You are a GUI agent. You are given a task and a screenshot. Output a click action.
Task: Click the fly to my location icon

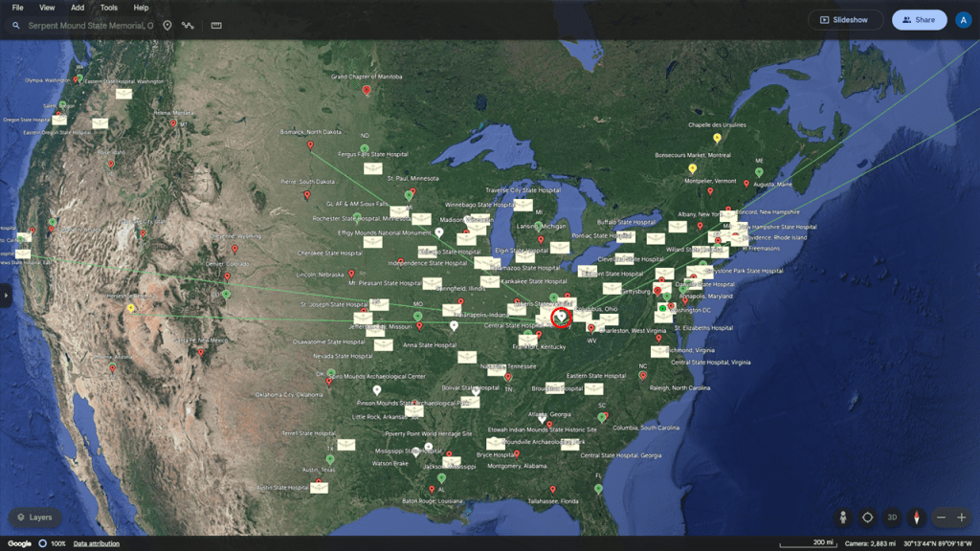coord(867,518)
